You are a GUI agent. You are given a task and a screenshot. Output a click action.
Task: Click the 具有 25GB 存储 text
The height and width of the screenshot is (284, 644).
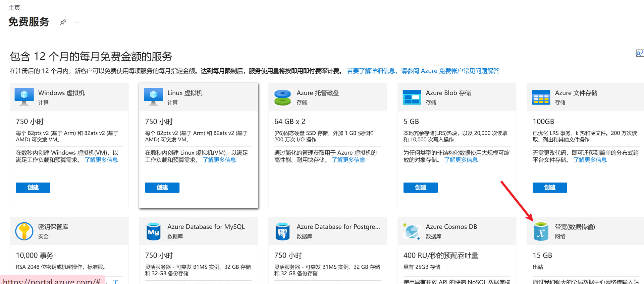pyautogui.click(x=422, y=267)
